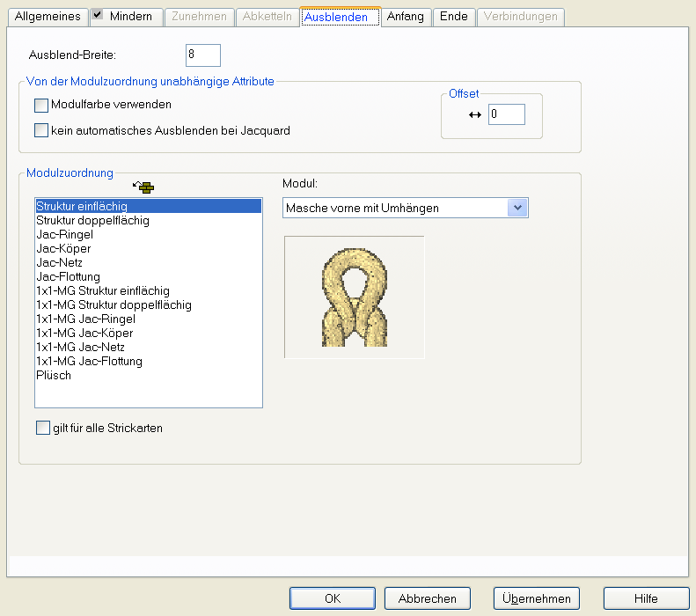Select Jac-Ringel in the list
Viewport: 696px width, 616px height.
click(x=65, y=235)
